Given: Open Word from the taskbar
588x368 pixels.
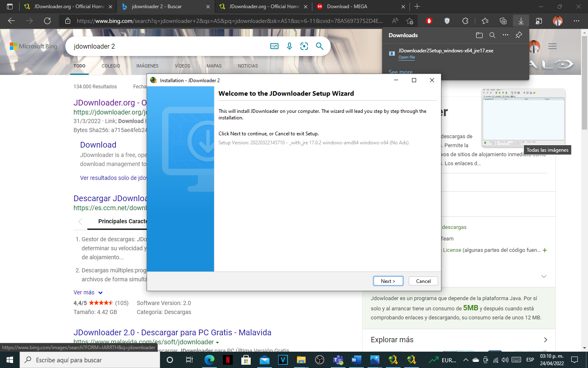Looking at the screenshot, I should pyautogui.click(x=356, y=360).
